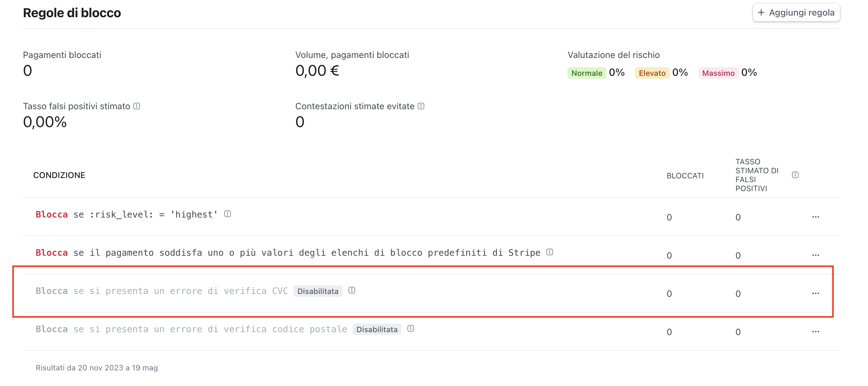Screen dimensions: 868x386
Task: Click the Aggiungi regola button
Action: 796,13
